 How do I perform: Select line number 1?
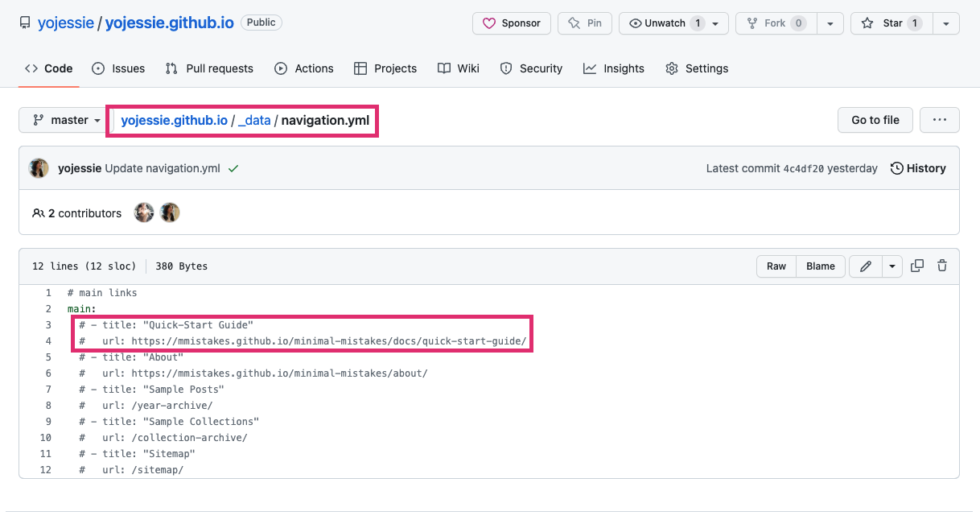click(x=48, y=293)
